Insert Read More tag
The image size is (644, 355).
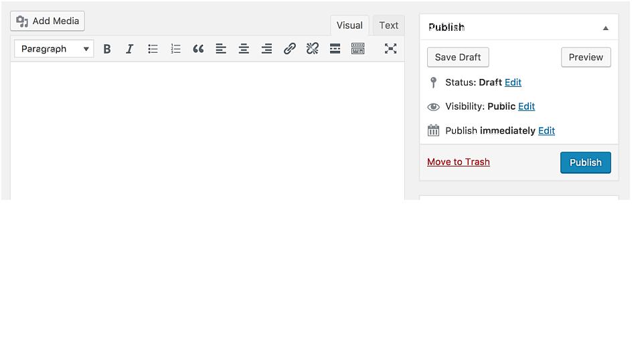335,49
